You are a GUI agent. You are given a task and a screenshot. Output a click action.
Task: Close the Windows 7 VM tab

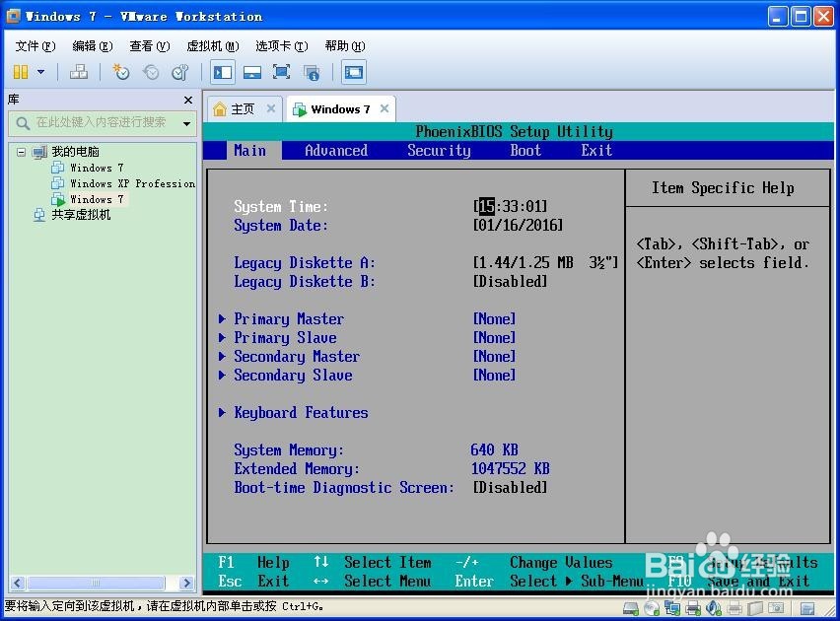tap(385, 108)
